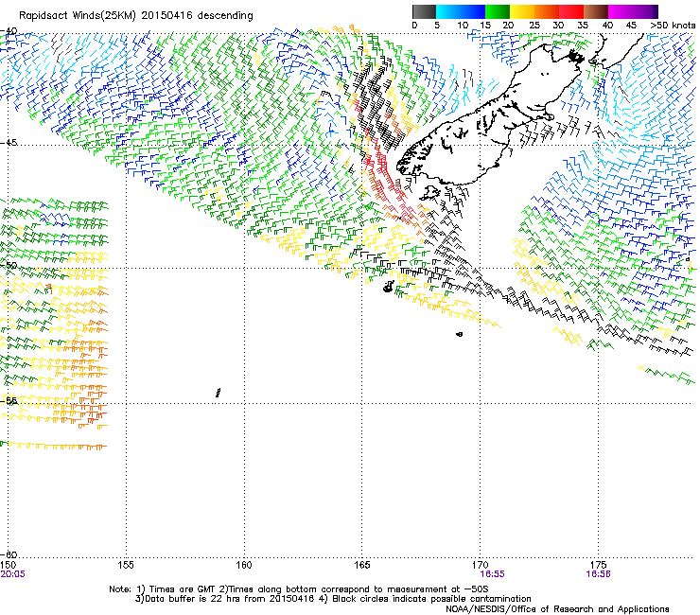Click the '155' longitude axis label
Image resolution: width=700 pixels, height=615 pixels.
click(x=126, y=565)
